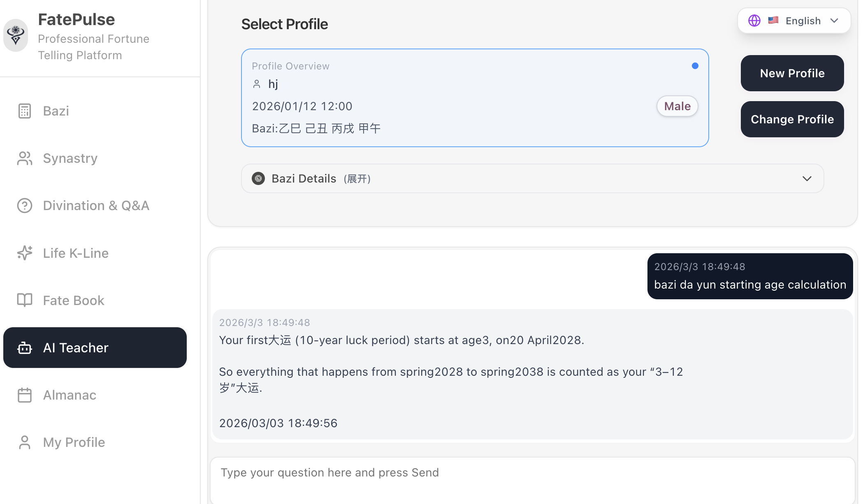Expand the Bazi Details section
Image resolution: width=863 pixels, height=504 pixels.
(x=532, y=178)
